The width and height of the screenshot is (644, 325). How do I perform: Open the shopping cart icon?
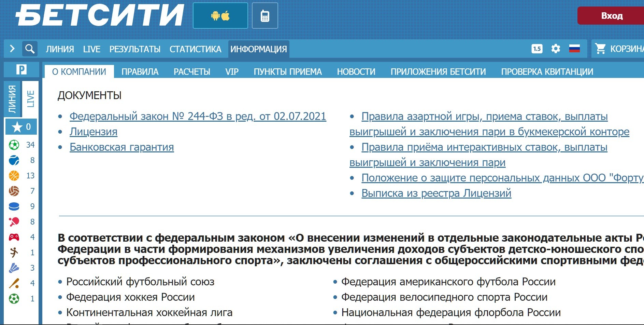pyautogui.click(x=600, y=49)
